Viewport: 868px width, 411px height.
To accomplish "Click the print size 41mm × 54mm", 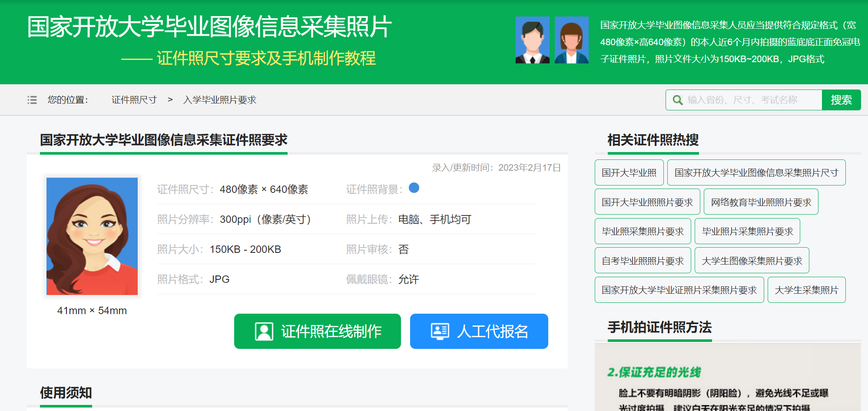I will pyautogui.click(x=92, y=311).
